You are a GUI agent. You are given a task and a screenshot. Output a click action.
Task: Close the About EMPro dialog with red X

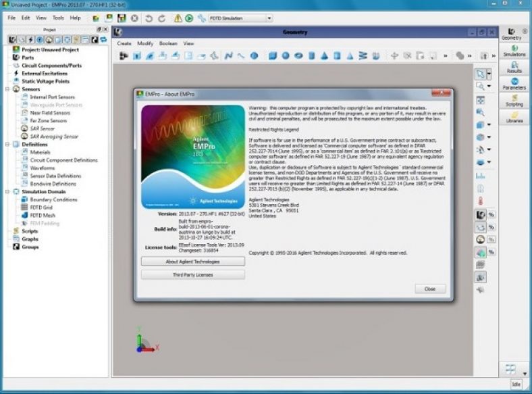tap(441, 93)
